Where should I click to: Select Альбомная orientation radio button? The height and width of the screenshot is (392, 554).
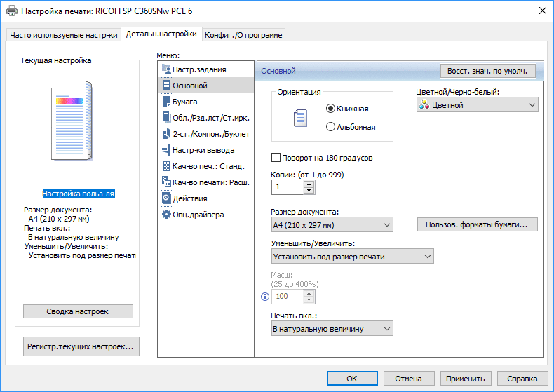pos(331,127)
